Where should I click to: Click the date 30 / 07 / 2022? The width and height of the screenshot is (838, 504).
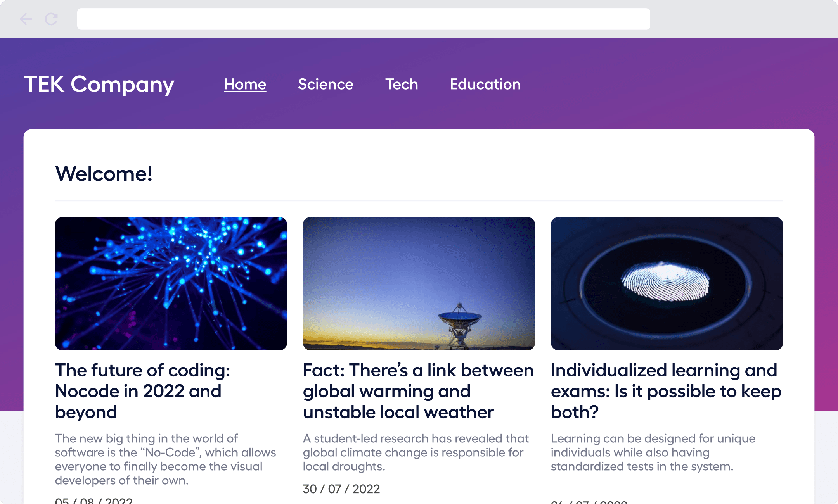pyautogui.click(x=341, y=489)
